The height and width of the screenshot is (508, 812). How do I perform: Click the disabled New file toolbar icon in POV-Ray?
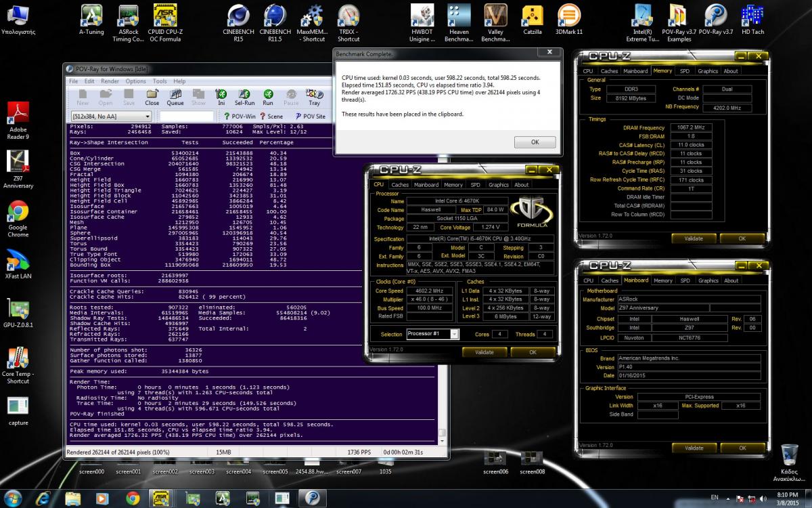pos(83,98)
